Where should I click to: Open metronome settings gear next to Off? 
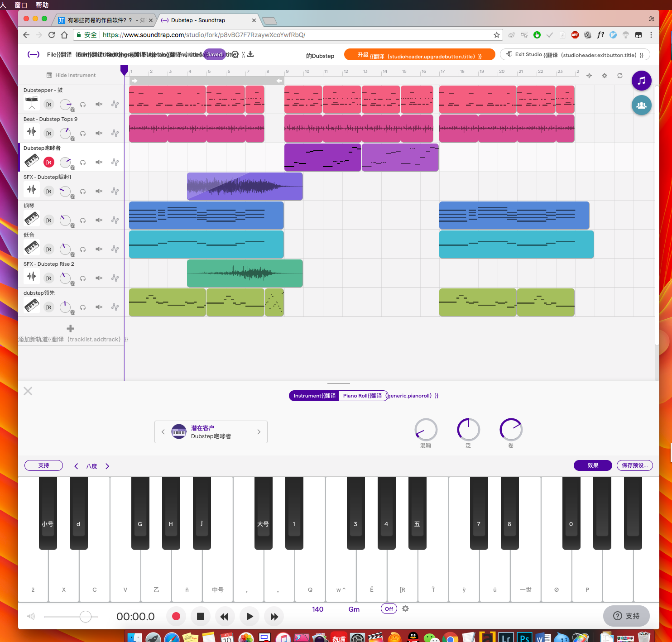point(405,608)
